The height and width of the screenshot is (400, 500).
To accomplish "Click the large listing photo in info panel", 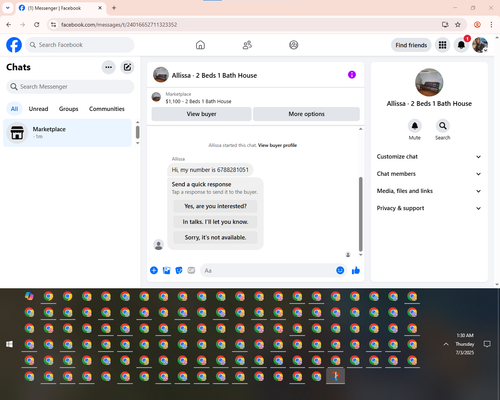I will (x=429, y=82).
